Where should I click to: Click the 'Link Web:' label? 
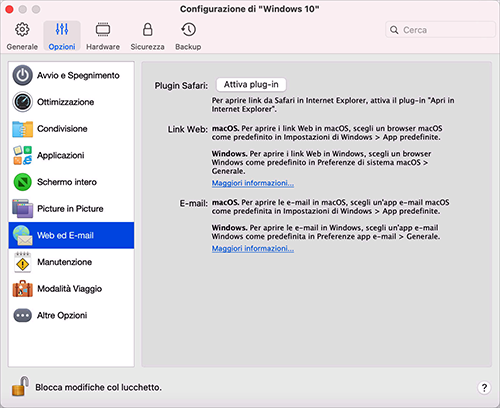click(x=188, y=129)
